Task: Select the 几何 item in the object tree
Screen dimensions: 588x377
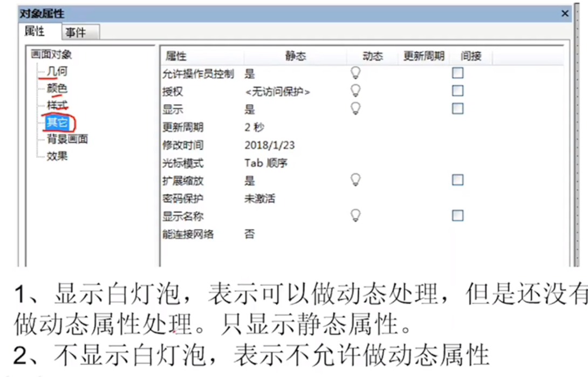Action: [x=58, y=71]
